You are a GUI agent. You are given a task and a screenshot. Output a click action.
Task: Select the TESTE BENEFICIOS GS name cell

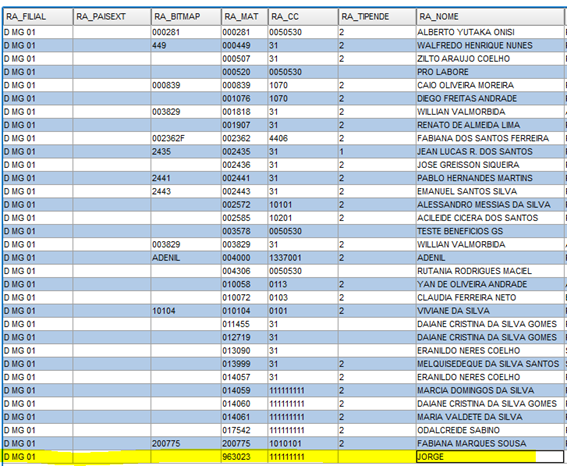pyautogui.click(x=490, y=231)
